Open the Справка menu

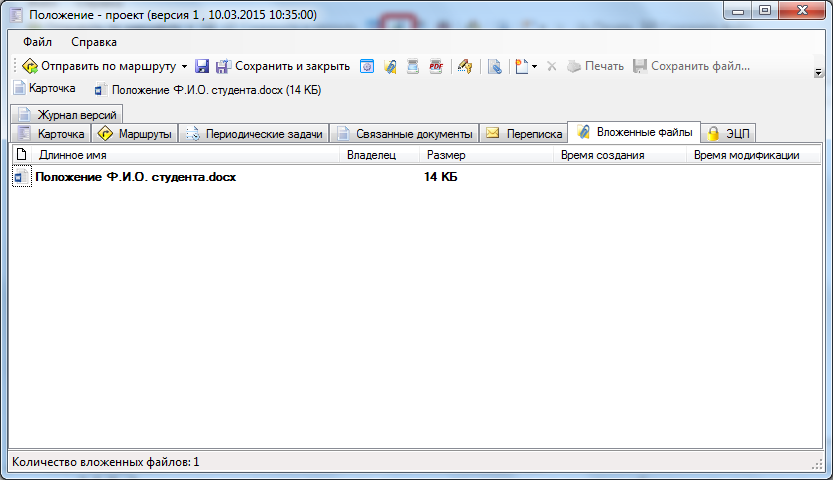point(94,42)
